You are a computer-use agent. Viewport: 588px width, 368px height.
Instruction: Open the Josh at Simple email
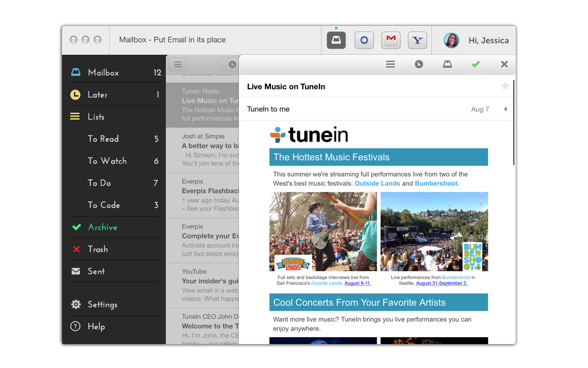(x=203, y=150)
